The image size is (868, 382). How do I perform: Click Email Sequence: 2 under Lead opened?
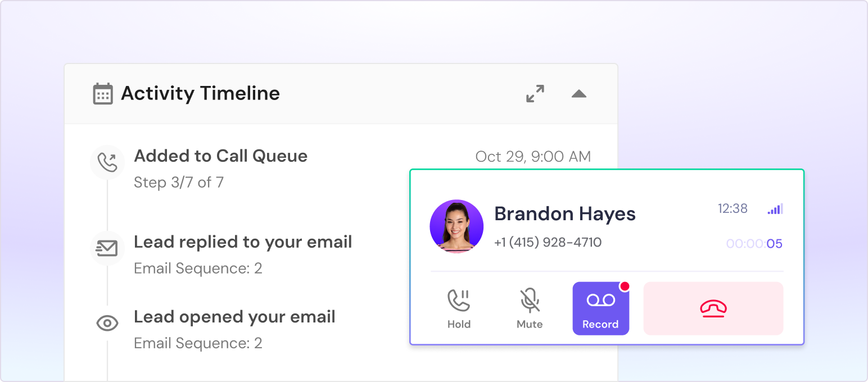[198, 343]
